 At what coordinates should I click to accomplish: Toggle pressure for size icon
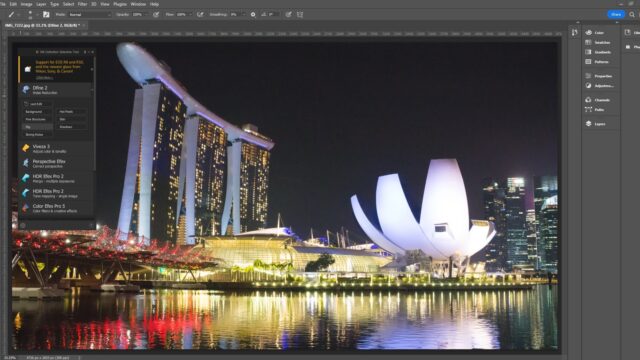pyautogui.click(x=289, y=14)
